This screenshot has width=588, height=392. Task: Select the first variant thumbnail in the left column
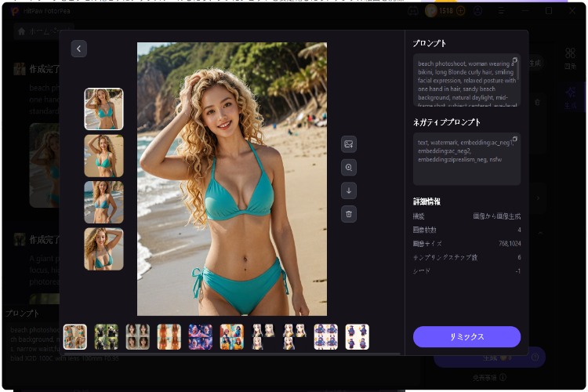[x=103, y=109]
